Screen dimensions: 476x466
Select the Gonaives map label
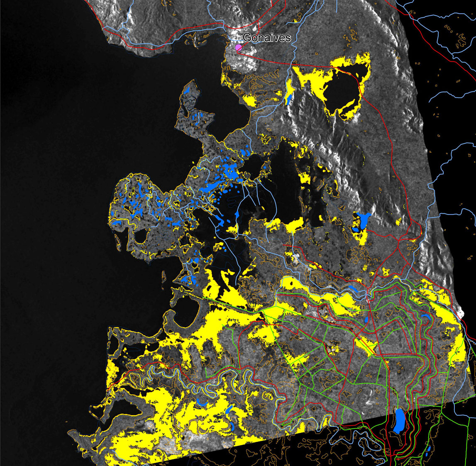267,38
